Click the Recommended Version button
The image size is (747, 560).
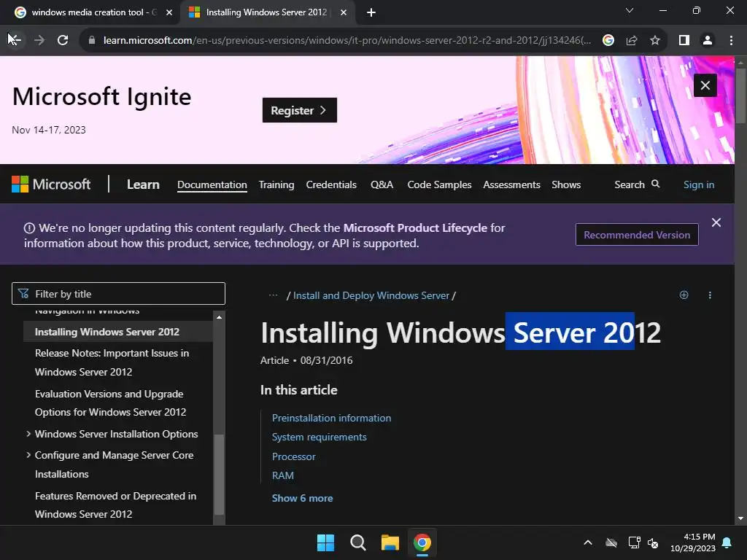(x=636, y=235)
